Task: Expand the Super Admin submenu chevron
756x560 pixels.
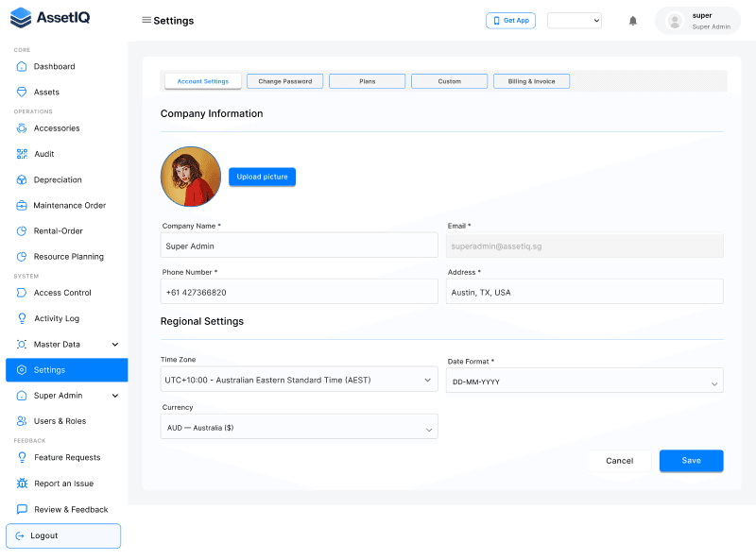Action: click(x=115, y=396)
